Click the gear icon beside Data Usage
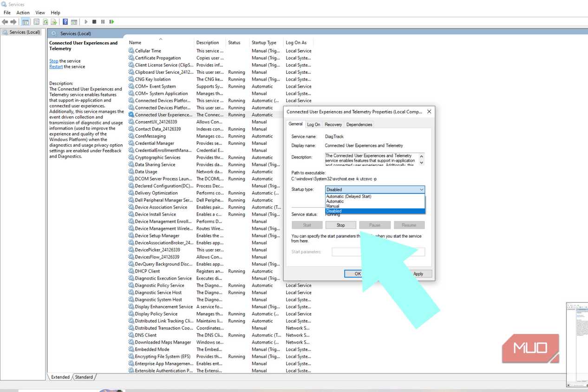 pos(131,172)
